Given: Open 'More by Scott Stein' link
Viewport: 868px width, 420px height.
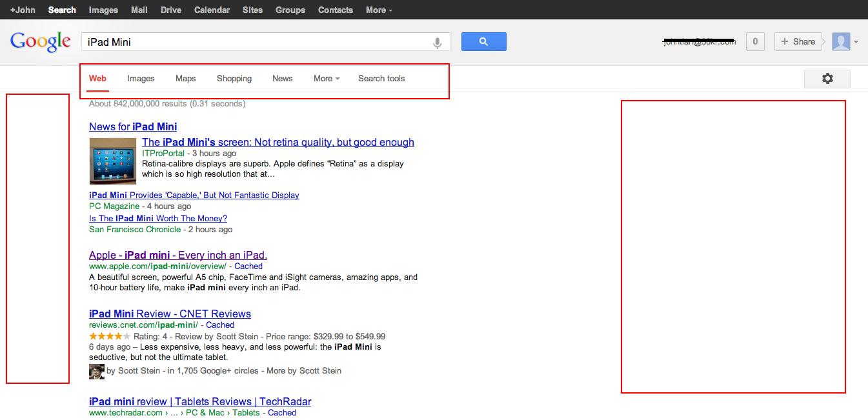Looking at the screenshot, I should (304, 371).
